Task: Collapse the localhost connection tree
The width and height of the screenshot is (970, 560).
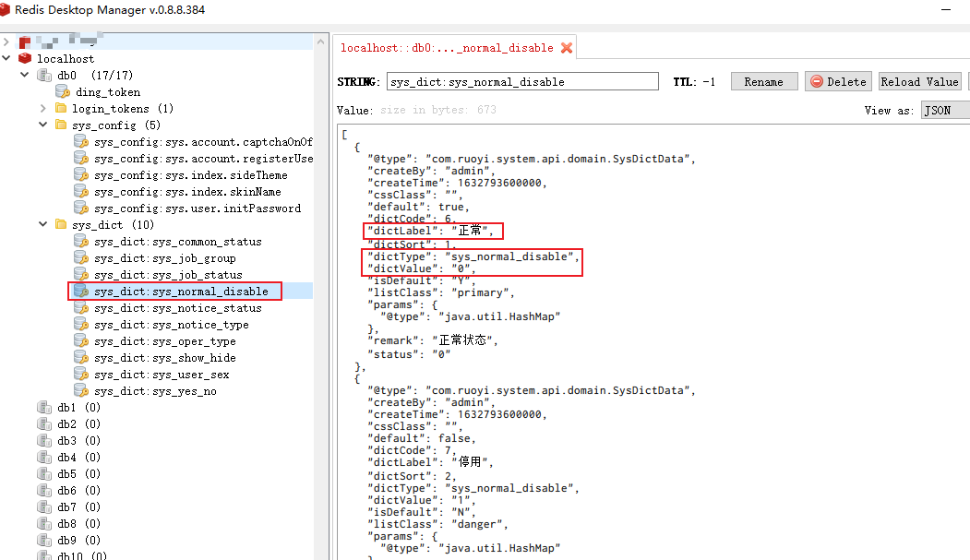Action: tap(6, 58)
